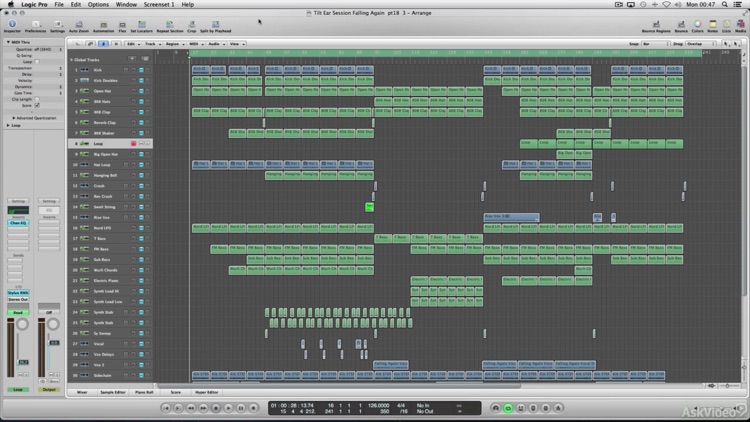Image resolution: width=750 pixels, height=422 pixels.
Task: Click the duplicate track button
Action: click(145, 59)
